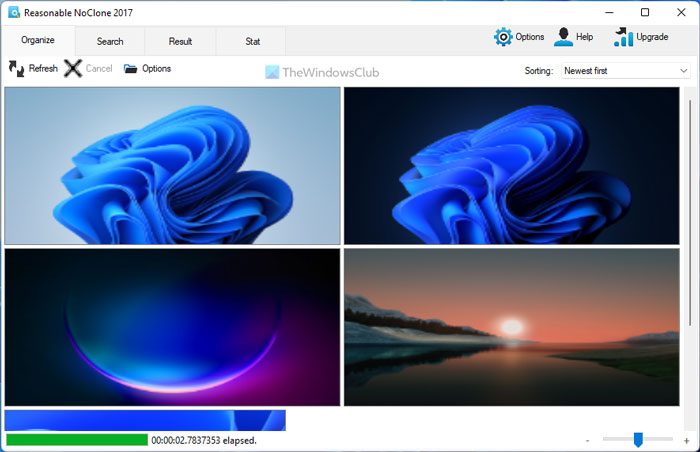This screenshot has width=700, height=452.
Task: Click the Sorting dropdown arrow
Action: pyautogui.click(x=683, y=71)
